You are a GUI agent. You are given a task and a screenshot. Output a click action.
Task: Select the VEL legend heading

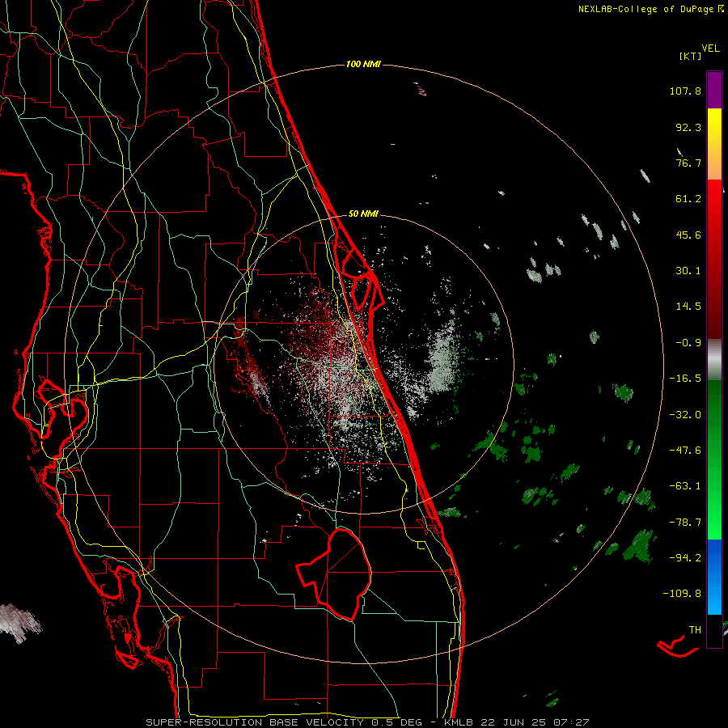click(x=710, y=49)
